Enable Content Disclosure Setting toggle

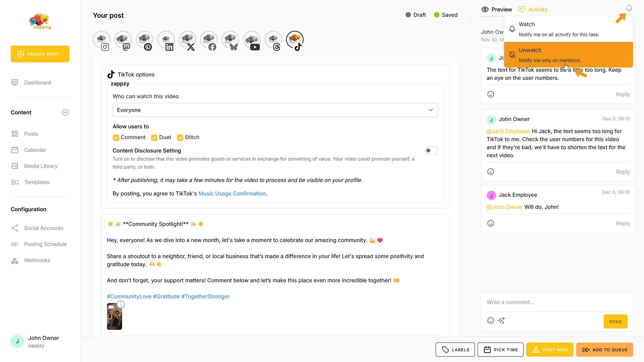tap(431, 150)
